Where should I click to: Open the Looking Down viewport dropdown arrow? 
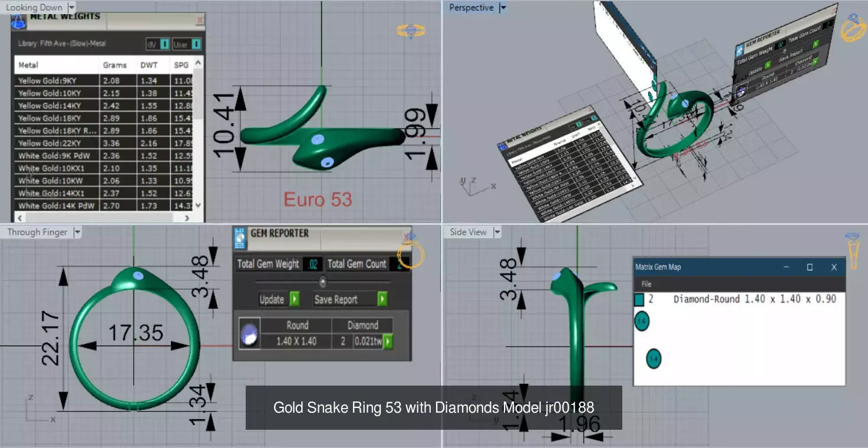pyautogui.click(x=72, y=8)
